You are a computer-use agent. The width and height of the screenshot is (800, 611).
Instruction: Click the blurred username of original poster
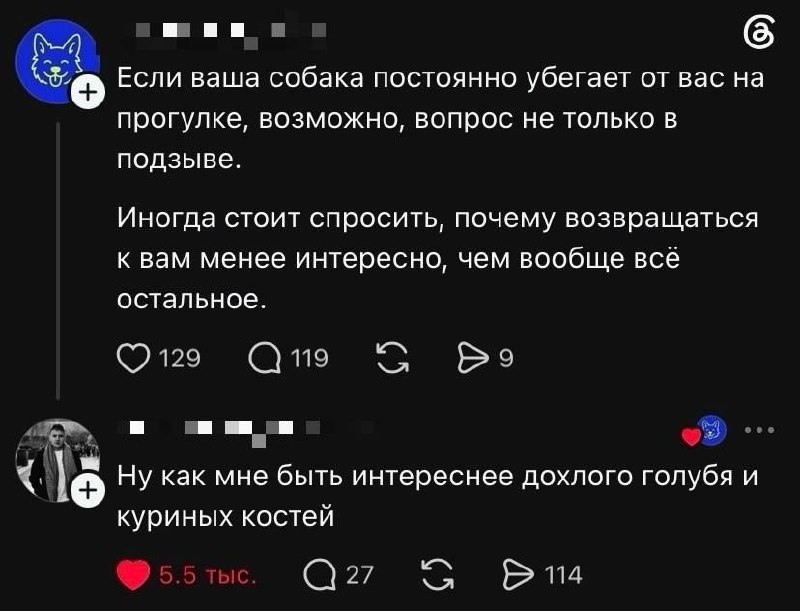[230, 34]
